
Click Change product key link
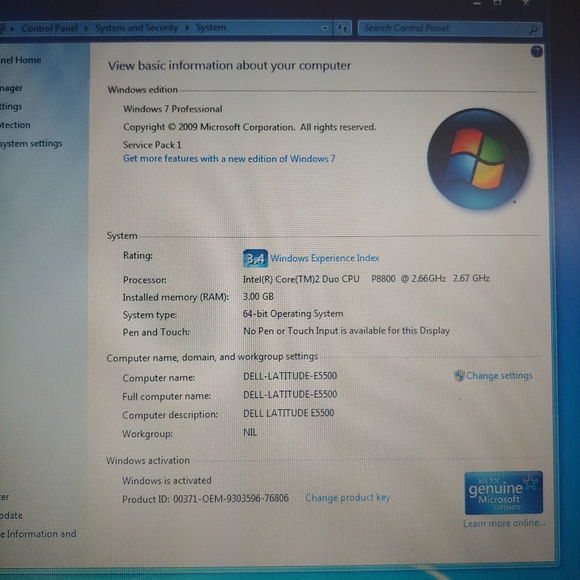point(348,498)
